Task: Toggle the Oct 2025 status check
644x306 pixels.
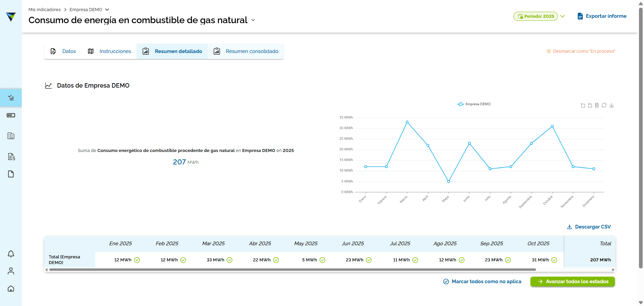Action: point(554,260)
